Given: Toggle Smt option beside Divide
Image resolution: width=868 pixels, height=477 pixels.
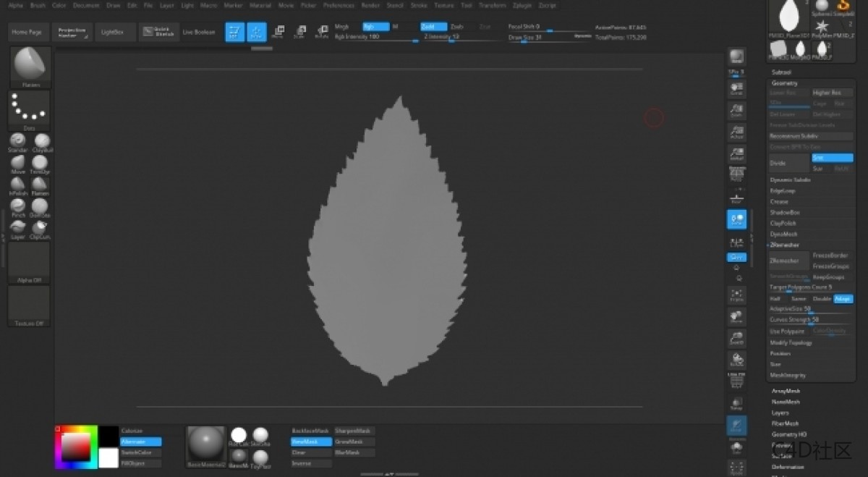Looking at the screenshot, I should pos(832,158).
